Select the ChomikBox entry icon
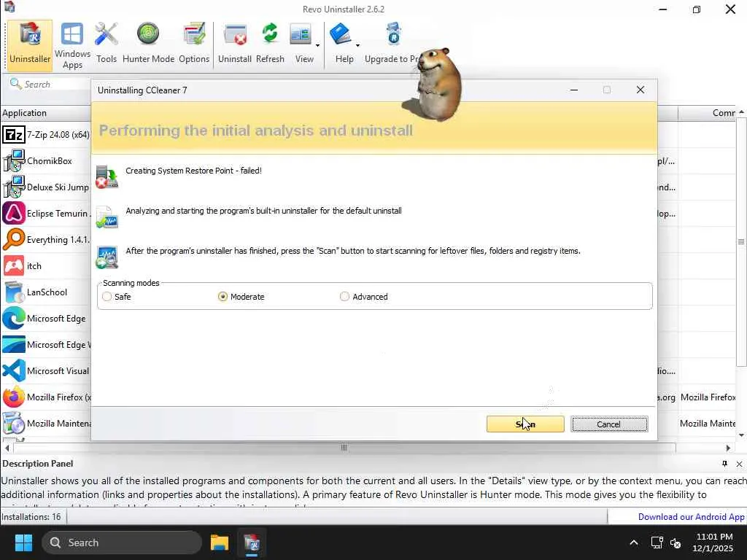This screenshot has width=747, height=560. [13, 161]
